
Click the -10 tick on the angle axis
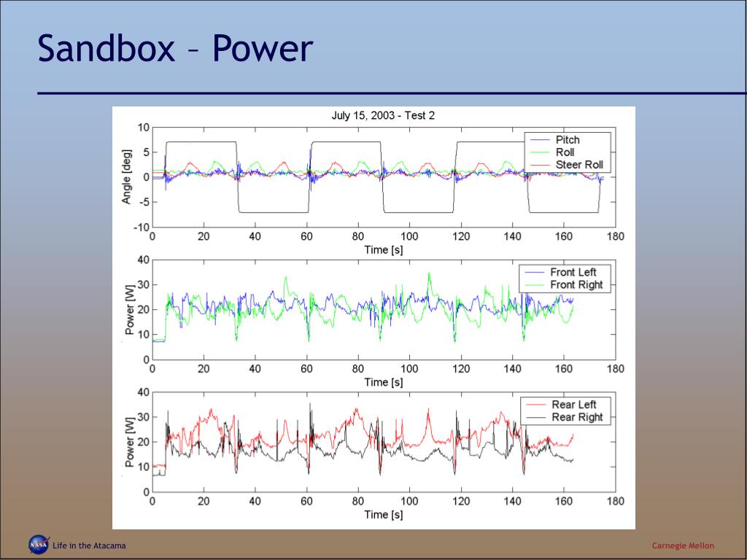[142, 227]
